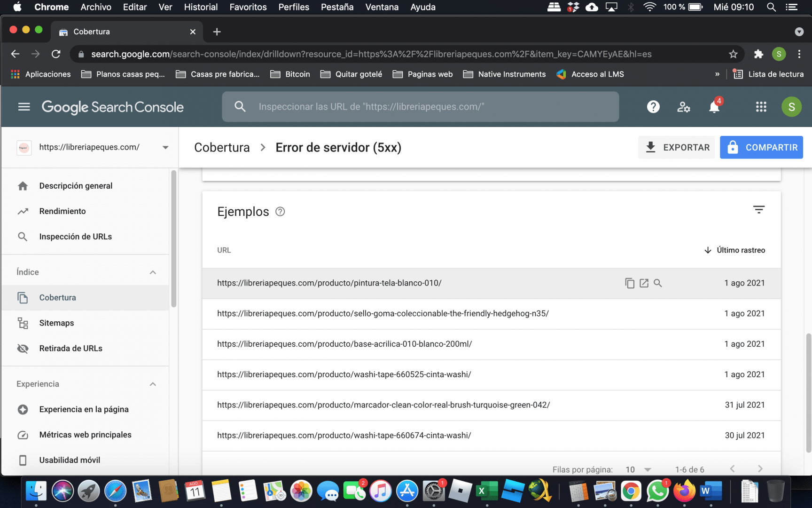Click the EXPORTAR button
Screen dimensions: 812x508
tap(676, 147)
